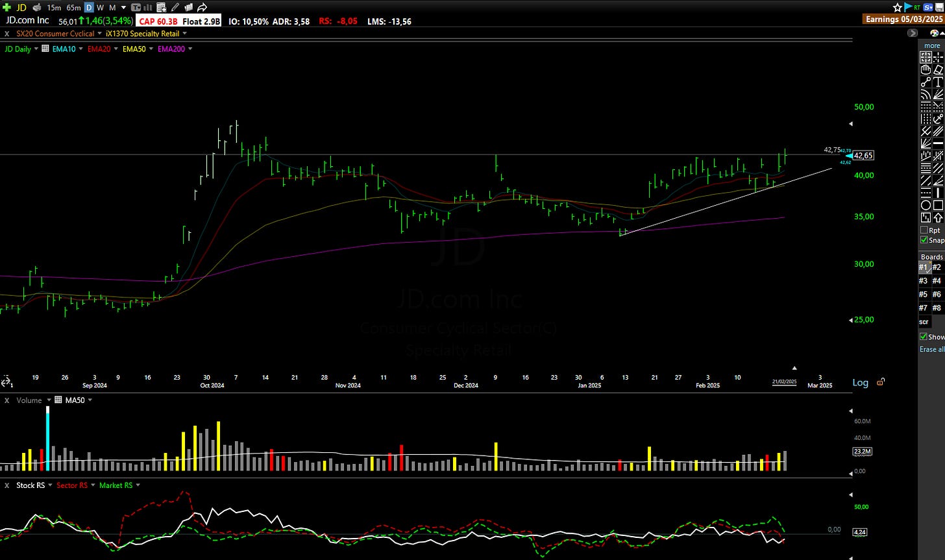This screenshot has height=560, width=945.
Task: Click the save floppy-disk icon at top right
Action: point(940,7)
